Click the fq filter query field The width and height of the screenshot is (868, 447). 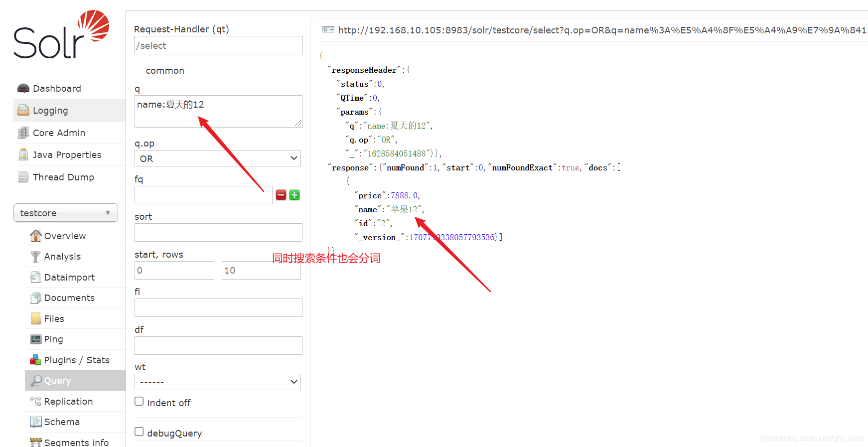click(x=203, y=195)
